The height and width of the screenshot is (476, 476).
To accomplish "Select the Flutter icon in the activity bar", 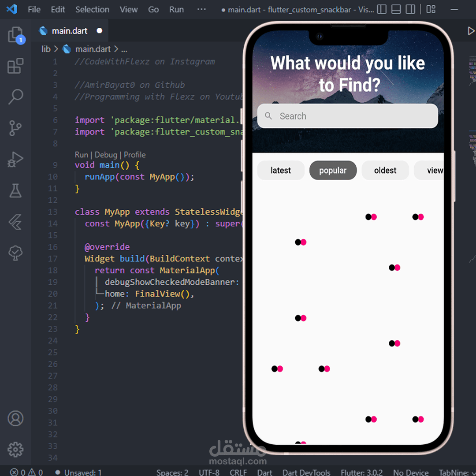I will point(16,222).
